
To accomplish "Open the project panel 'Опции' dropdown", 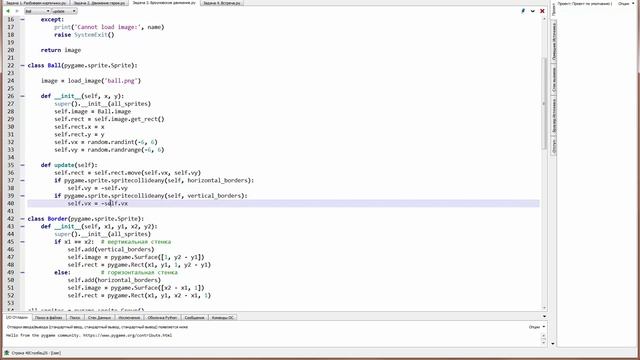I will coord(626,4).
